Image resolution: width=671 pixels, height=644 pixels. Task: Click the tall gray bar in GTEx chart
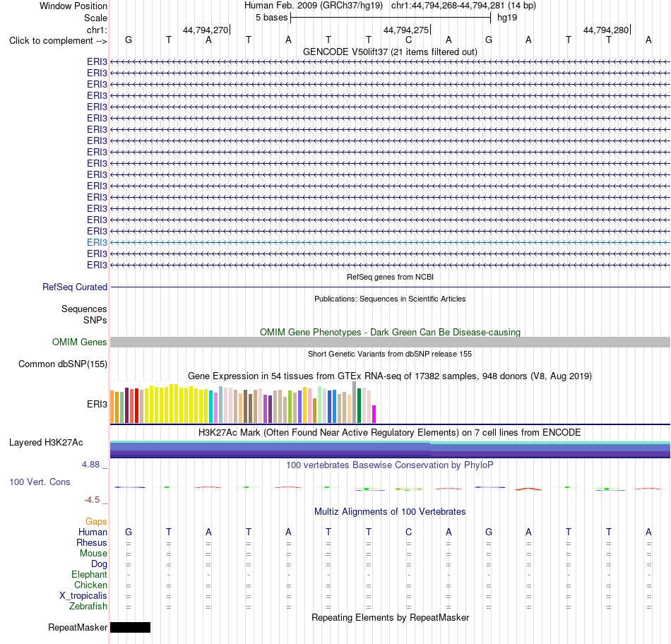[x=355, y=402]
